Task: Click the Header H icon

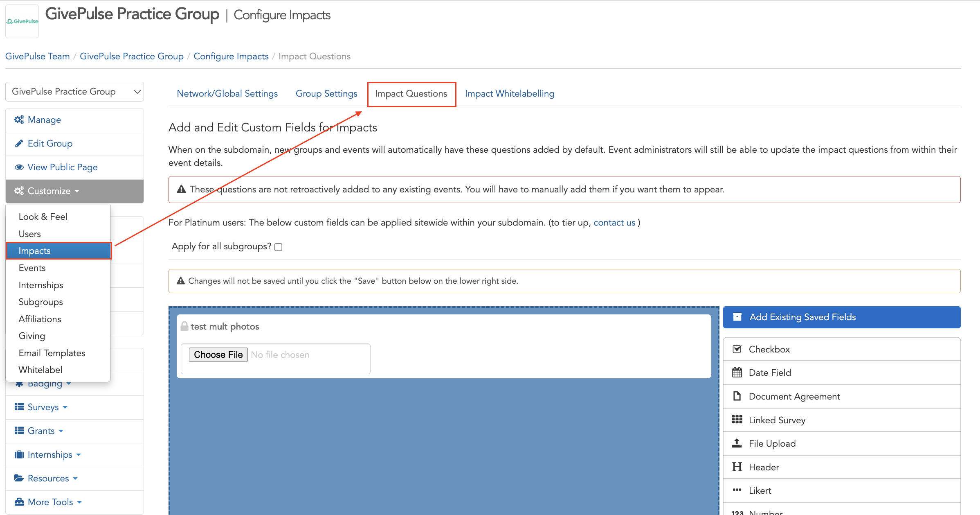Action: click(x=737, y=467)
